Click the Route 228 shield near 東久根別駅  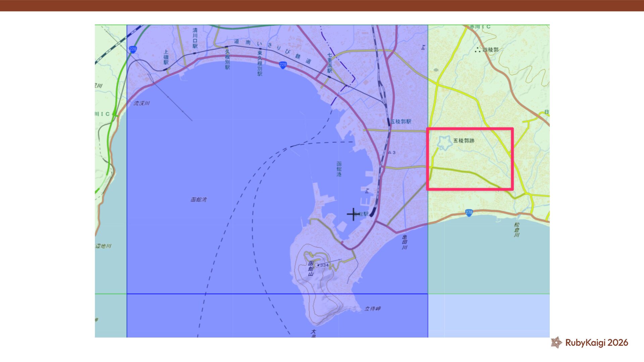click(283, 65)
